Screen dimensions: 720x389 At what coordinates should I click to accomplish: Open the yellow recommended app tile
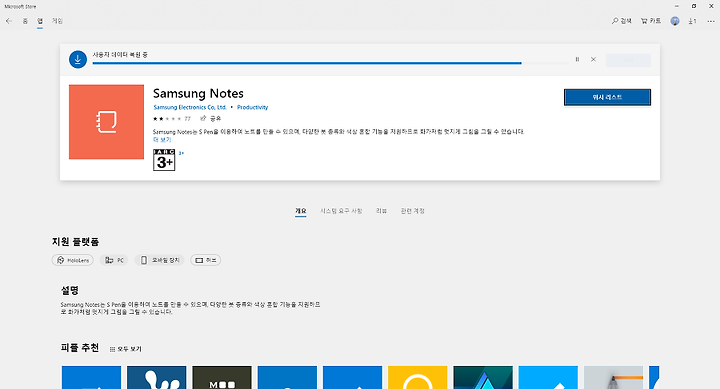pyautogui.click(x=417, y=378)
